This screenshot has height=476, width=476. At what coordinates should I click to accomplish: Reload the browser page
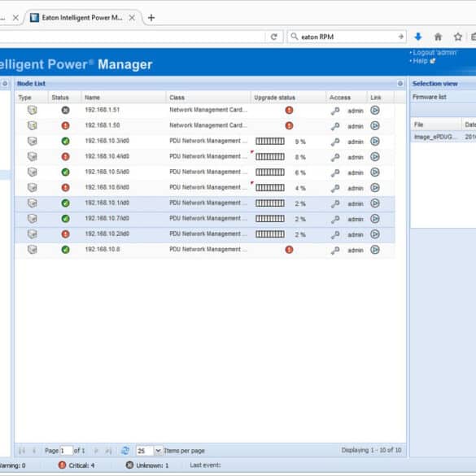(274, 37)
